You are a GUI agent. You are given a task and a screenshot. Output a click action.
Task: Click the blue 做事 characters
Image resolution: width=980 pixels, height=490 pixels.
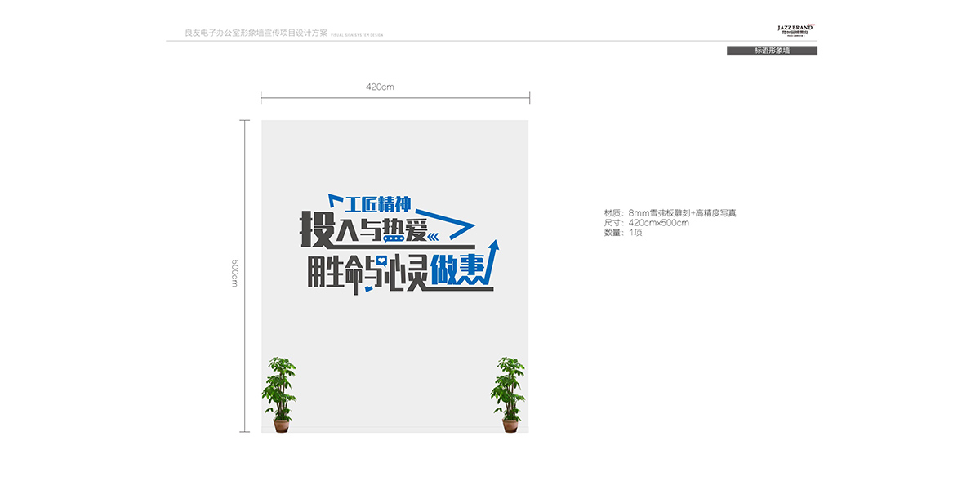click(458, 269)
